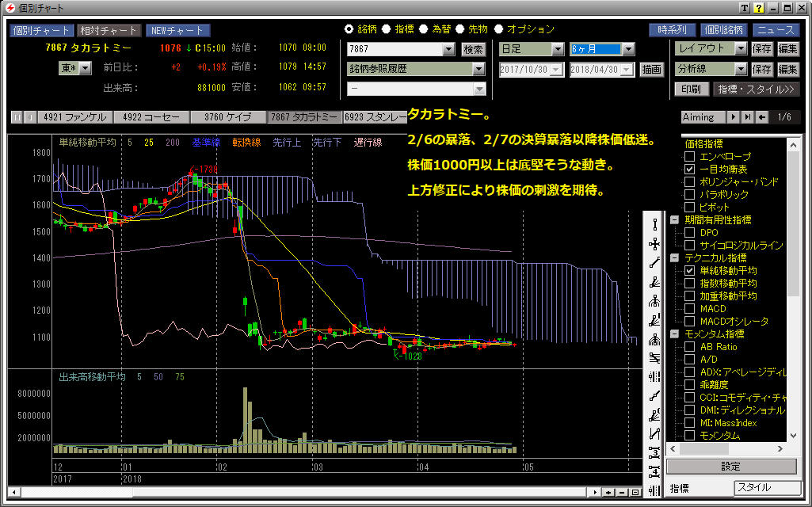Select the 銘柄 radio button

(x=349, y=29)
